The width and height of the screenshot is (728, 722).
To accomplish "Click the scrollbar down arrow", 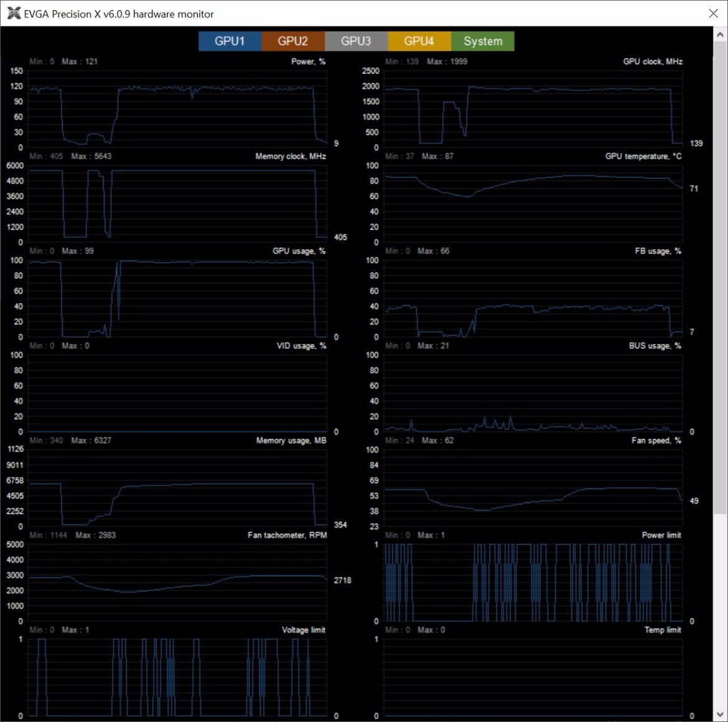I will (x=720, y=714).
